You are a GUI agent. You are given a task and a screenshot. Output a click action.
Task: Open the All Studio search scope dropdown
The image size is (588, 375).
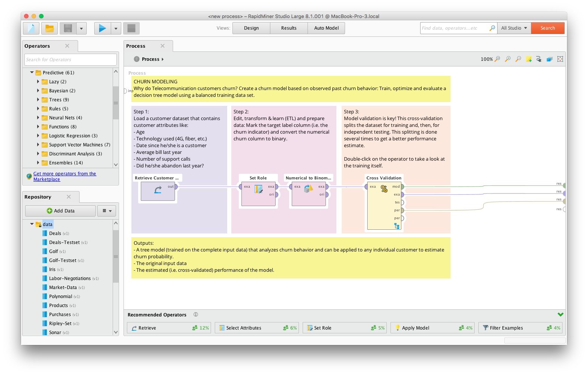514,28
